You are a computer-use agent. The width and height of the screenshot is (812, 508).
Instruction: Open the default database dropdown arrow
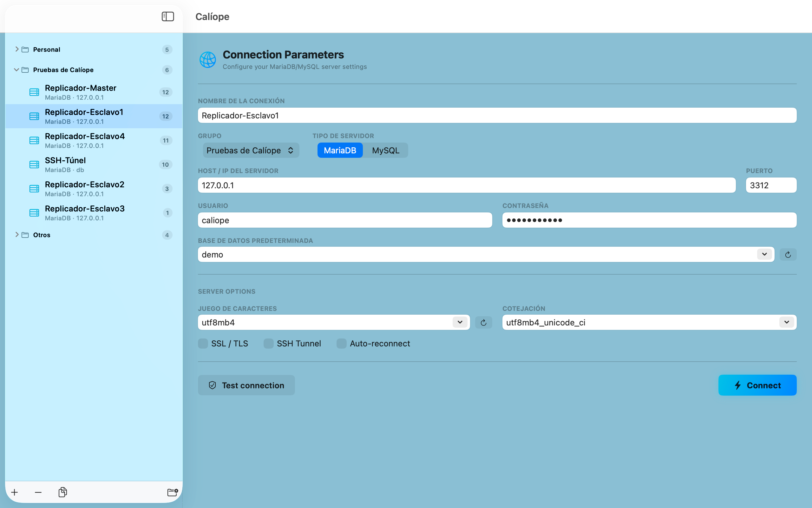[x=764, y=254]
